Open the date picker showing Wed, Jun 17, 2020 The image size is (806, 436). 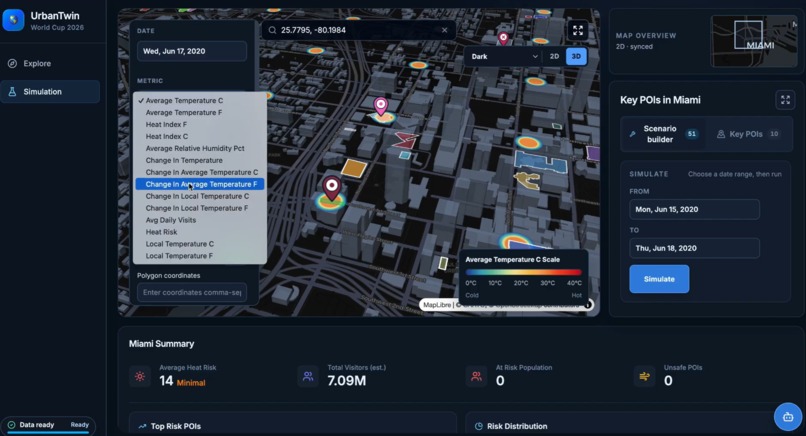(192, 51)
